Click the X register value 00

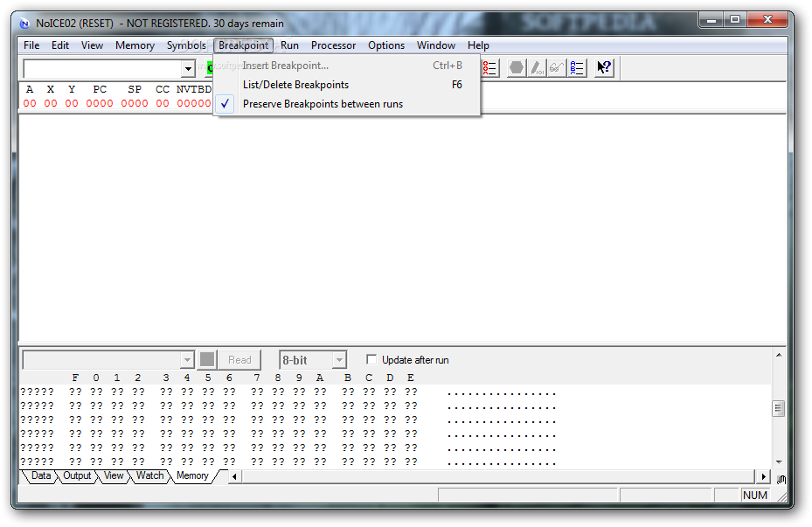coord(51,103)
